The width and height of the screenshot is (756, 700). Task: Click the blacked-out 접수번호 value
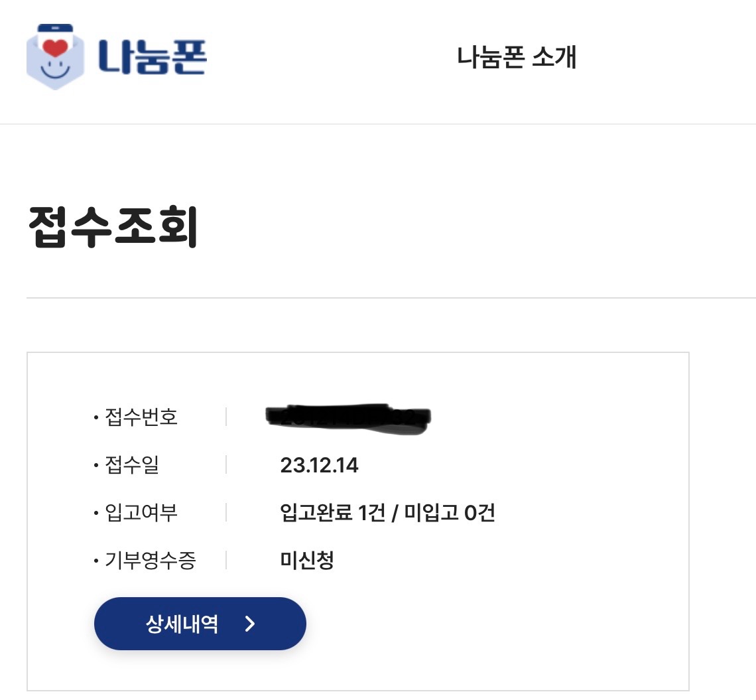[349, 418]
